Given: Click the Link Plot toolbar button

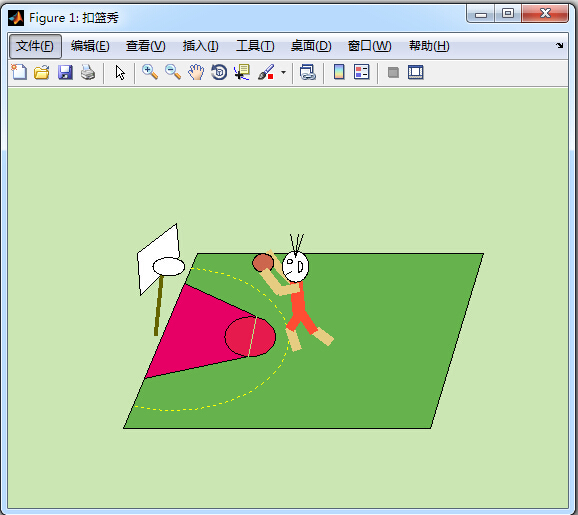Looking at the screenshot, I should click(x=307, y=72).
